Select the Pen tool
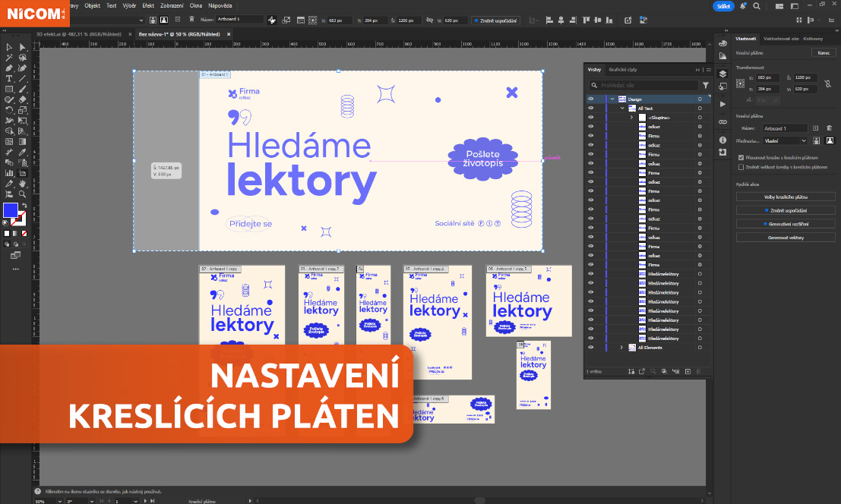Screen dimensions: 841x504 tap(9, 68)
